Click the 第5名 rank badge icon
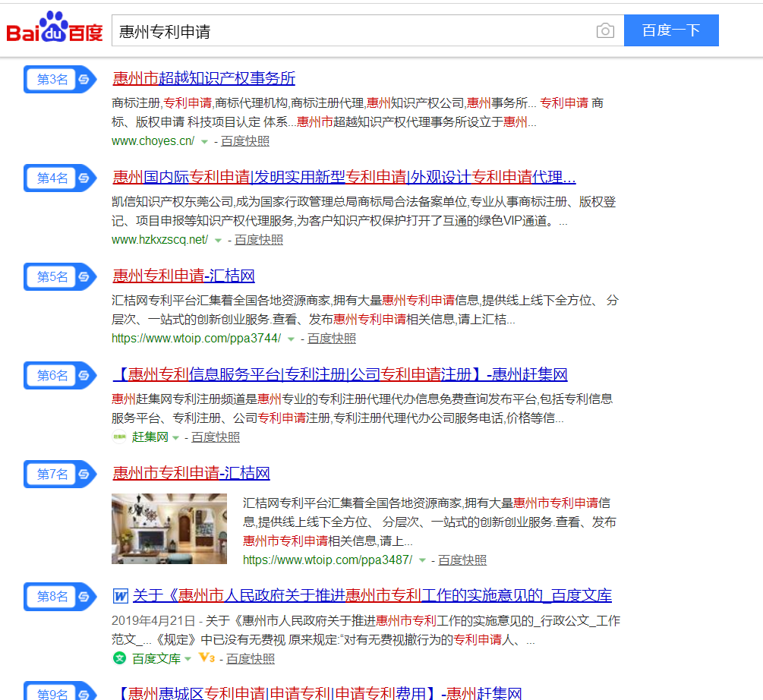This screenshot has height=700, width=763. (60, 277)
